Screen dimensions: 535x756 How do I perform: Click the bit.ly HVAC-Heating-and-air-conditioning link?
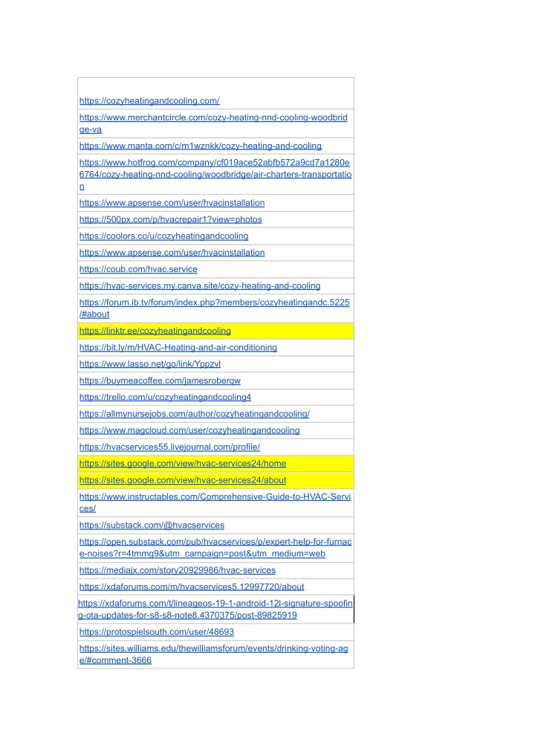pos(178,348)
